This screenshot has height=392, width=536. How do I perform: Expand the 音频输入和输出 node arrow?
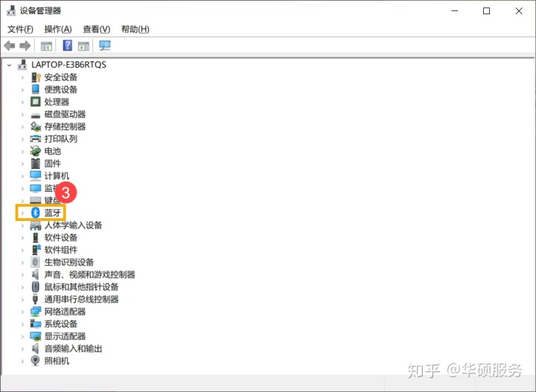(22, 349)
